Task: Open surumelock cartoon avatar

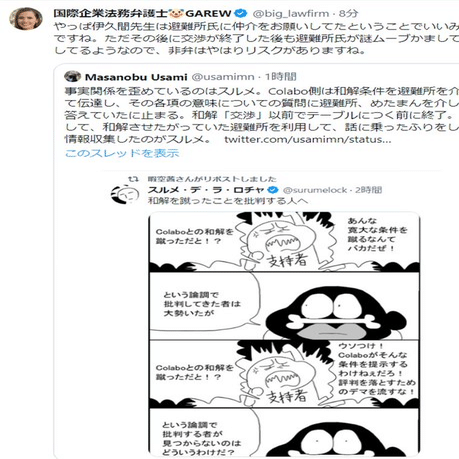Action: pos(125,194)
